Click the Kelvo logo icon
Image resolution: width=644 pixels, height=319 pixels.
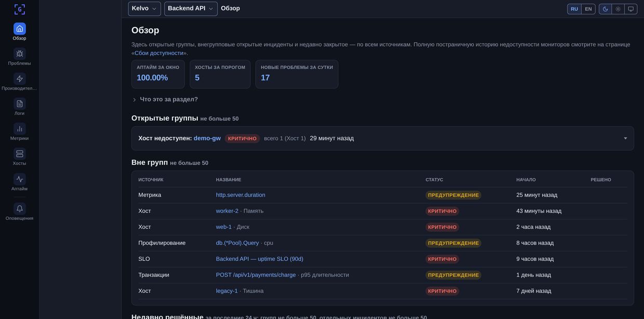pyautogui.click(x=20, y=9)
